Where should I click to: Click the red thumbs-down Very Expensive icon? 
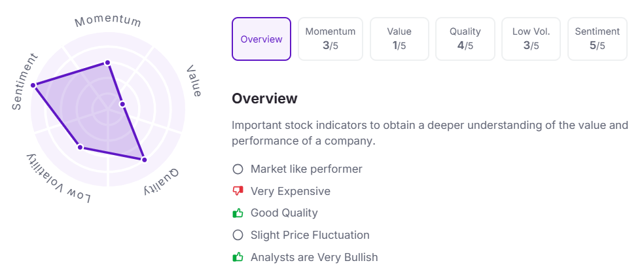point(238,191)
